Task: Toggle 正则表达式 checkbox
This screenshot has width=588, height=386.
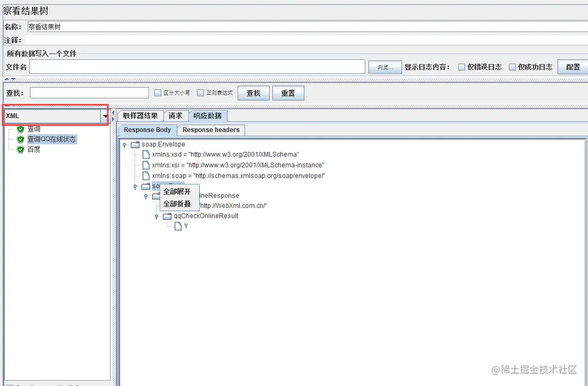Action: tap(201, 92)
